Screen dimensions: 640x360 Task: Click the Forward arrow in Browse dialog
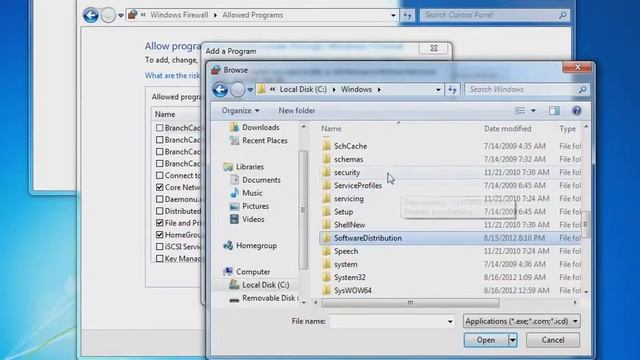pyautogui.click(x=237, y=89)
